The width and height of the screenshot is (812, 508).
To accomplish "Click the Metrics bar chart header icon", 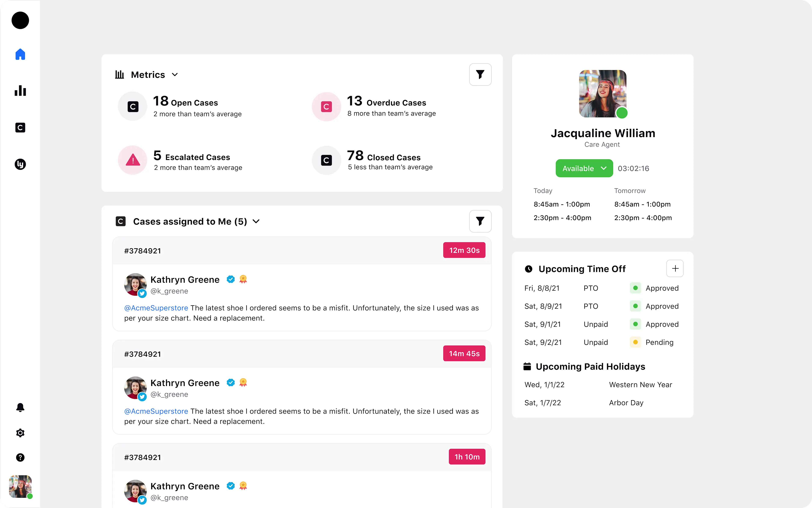I will (x=119, y=74).
